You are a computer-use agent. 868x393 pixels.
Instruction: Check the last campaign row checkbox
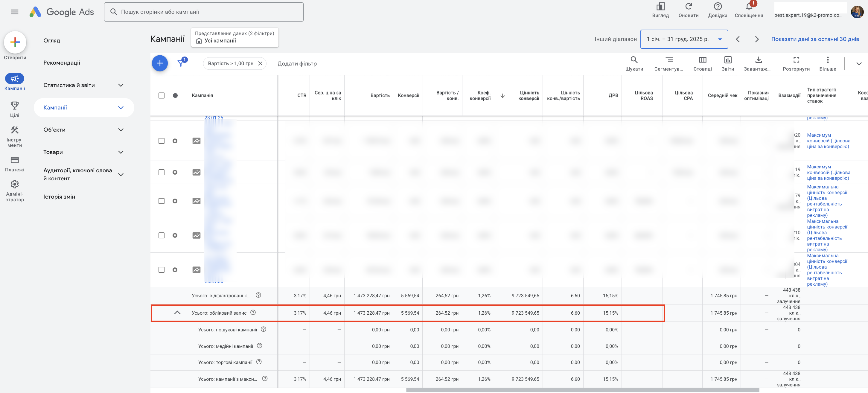point(162,270)
